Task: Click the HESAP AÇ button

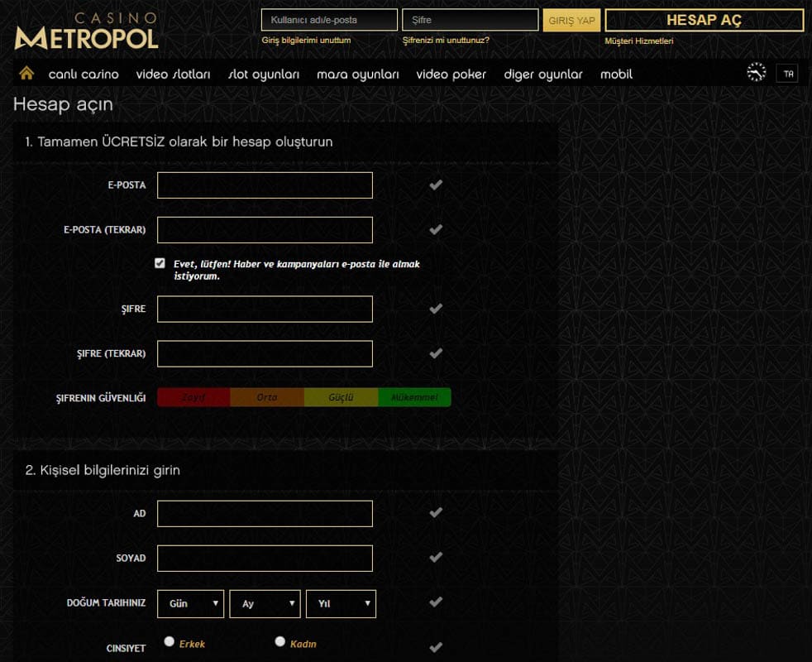Action: pyautogui.click(x=705, y=20)
